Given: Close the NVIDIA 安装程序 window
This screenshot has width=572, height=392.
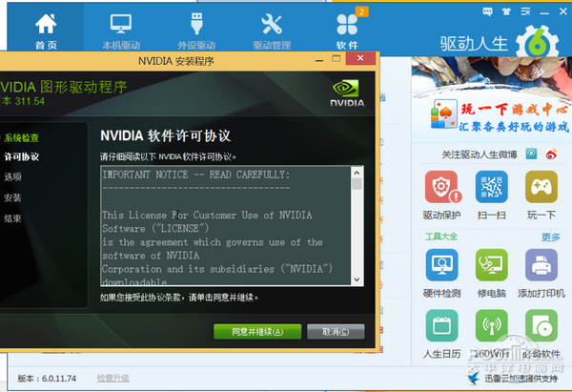Looking at the screenshot, I should click(x=360, y=58).
